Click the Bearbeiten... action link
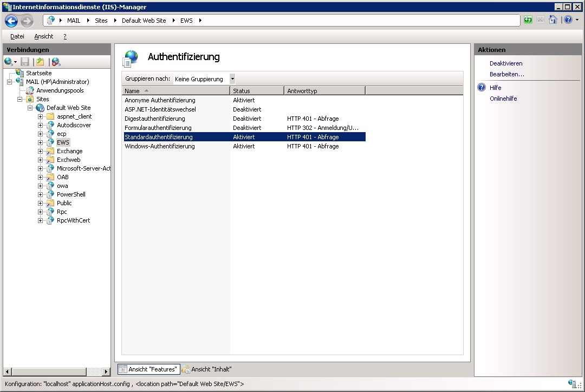585x392 pixels. point(507,74)
